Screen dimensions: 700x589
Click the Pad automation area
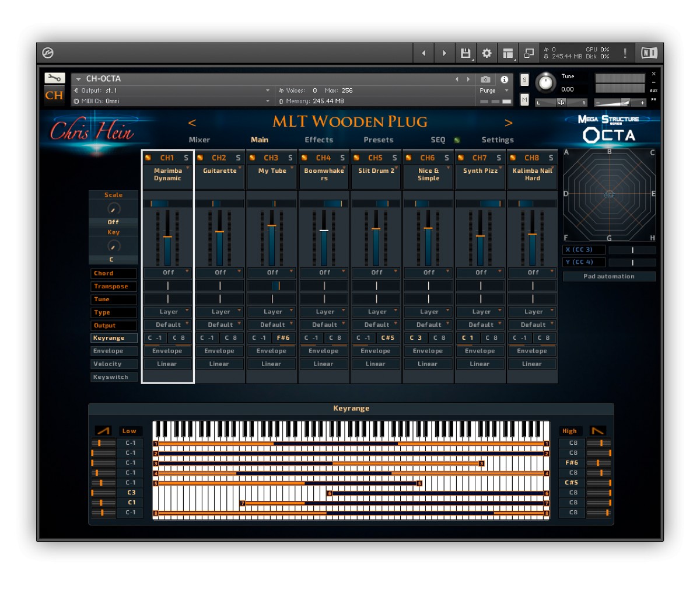tap(609, 276)
